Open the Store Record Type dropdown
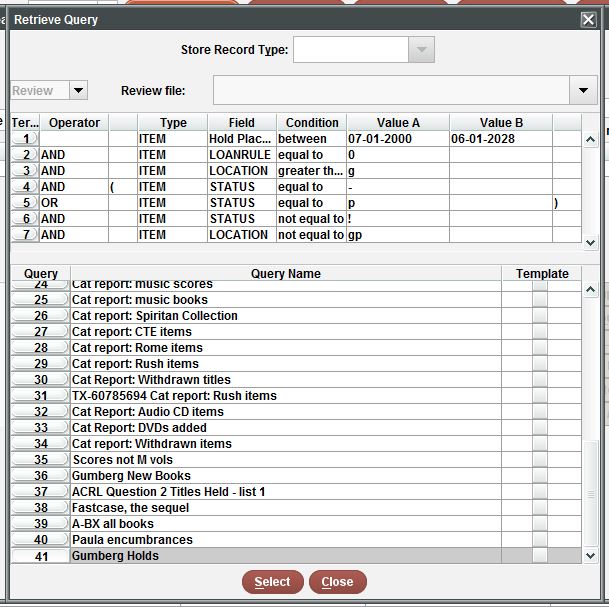Viewport: 609px width, 607px height. coord(421,49)
